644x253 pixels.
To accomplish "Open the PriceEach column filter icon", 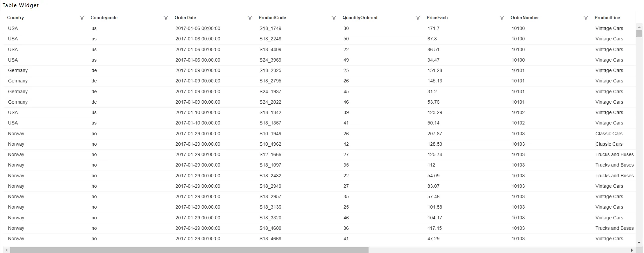I will pos(502,18).
